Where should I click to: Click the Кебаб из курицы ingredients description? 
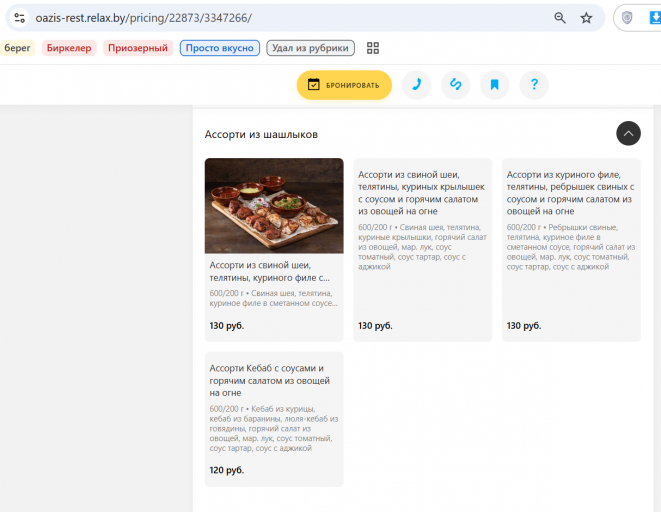pos(274,429)
